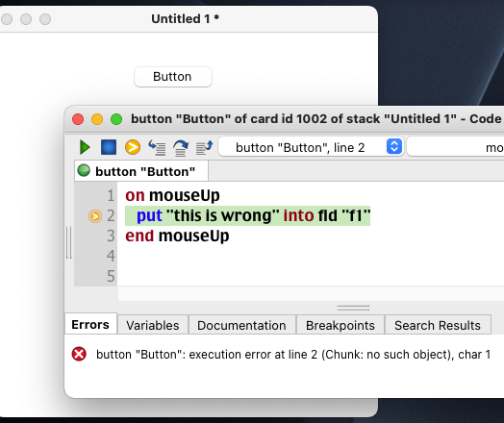The height and width of the screenshot is (423, 504).
Task: Select the execution error message at line 2
Action: point(293,355)
